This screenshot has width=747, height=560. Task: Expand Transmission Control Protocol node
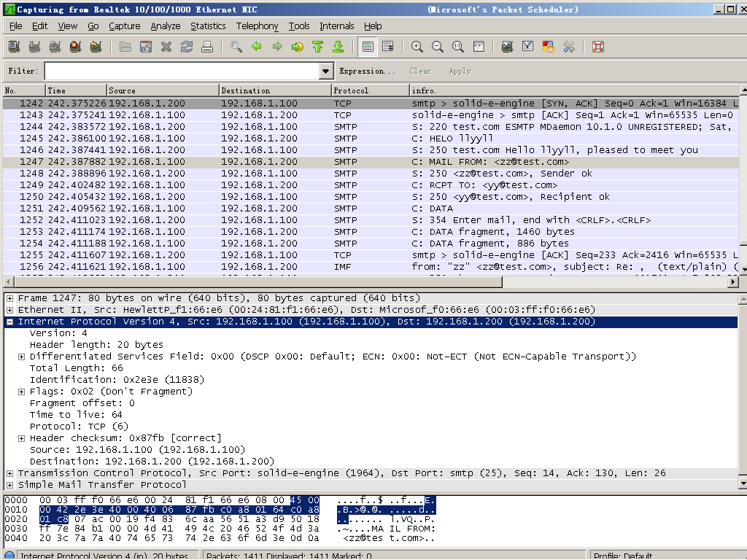(9, 473)
